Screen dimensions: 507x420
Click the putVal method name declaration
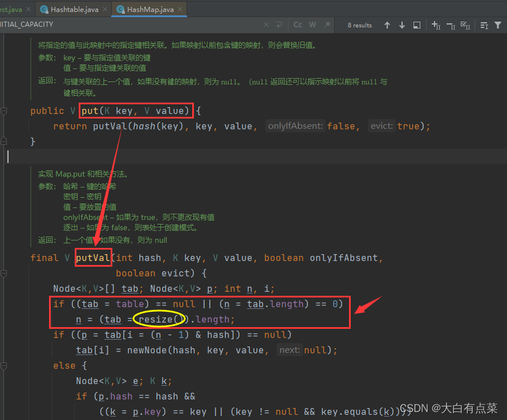coord(93,258)
